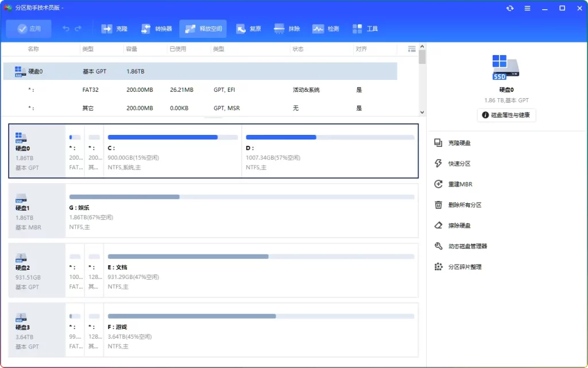Image resolution: width=588 pixels, height=368 pixels.
Task: Click 硬盘0 SSD icon in table row
Action: click(x=20, y=71)
